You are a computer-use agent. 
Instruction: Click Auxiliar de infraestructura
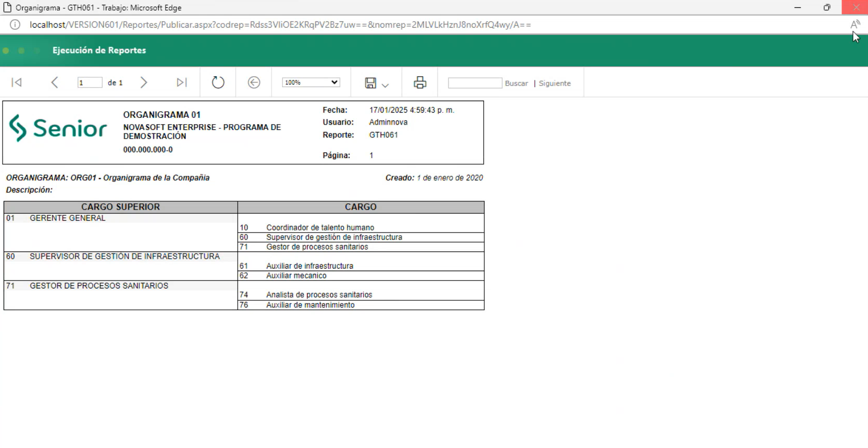click(x=310, y=266)
